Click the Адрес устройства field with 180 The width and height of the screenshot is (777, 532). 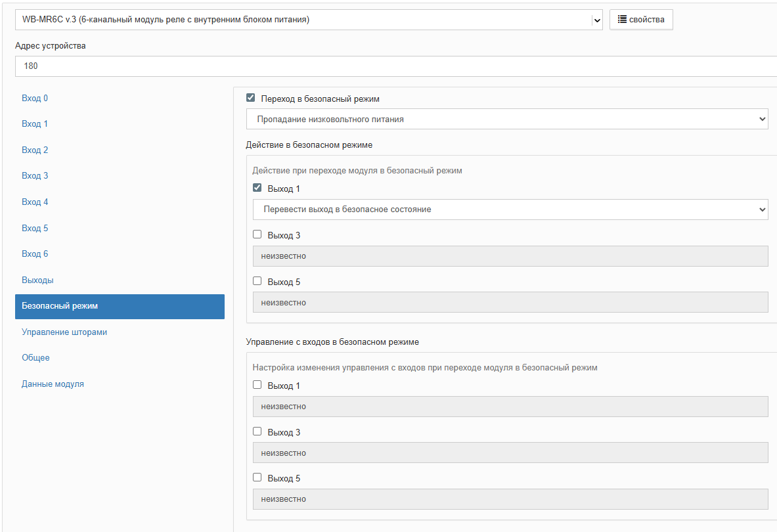click(x=394, y=66)
